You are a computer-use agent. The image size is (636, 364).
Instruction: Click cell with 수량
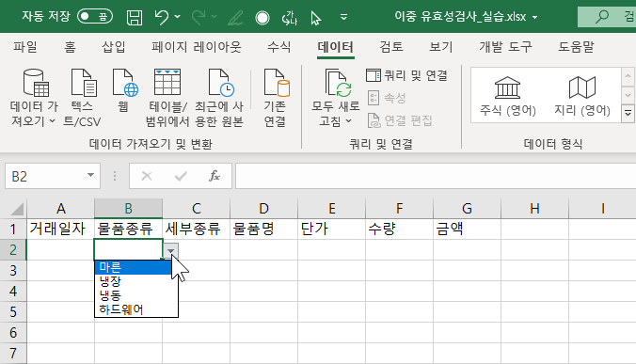(399, 229)
